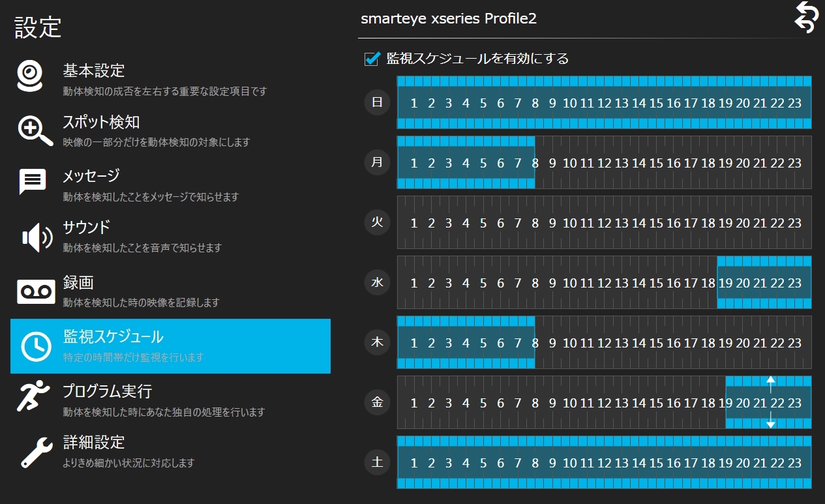Click hour 12 in the 火 row
This screenshot has width=825, height=504.
(605, 223)
